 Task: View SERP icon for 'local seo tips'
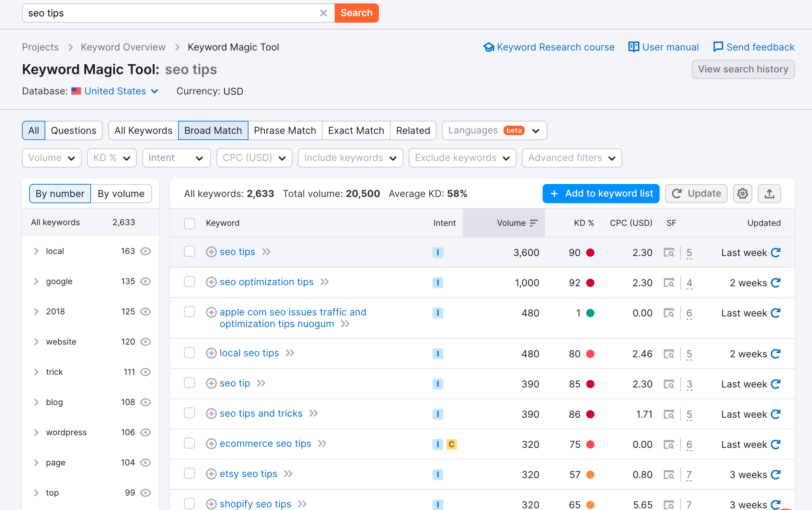669,354
